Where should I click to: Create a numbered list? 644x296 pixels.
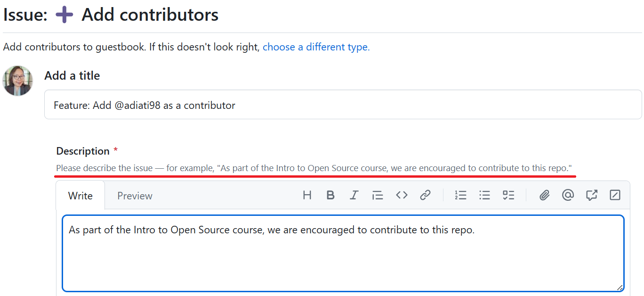pos(460,195)
